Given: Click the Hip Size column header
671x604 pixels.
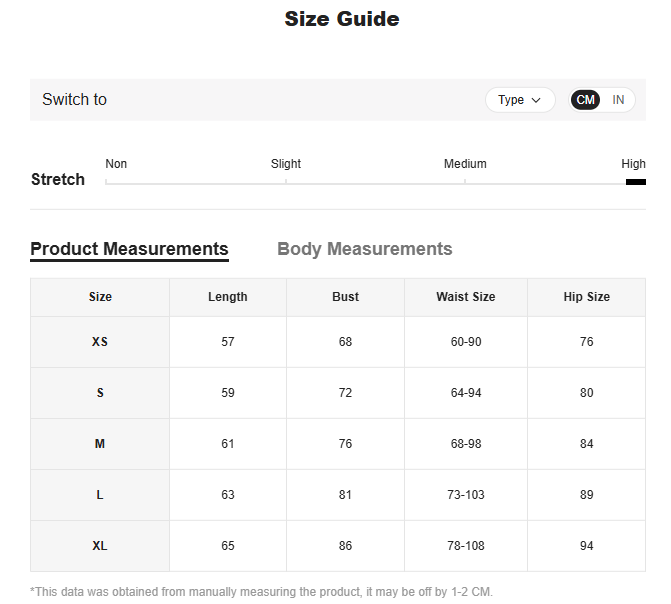Looking at the screenshot, I should 586,297.
